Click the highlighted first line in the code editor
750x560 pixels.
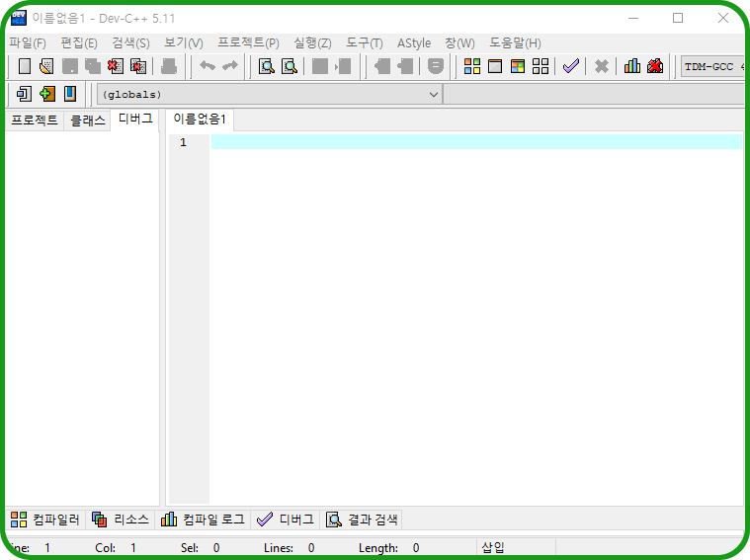coord(476,141)
